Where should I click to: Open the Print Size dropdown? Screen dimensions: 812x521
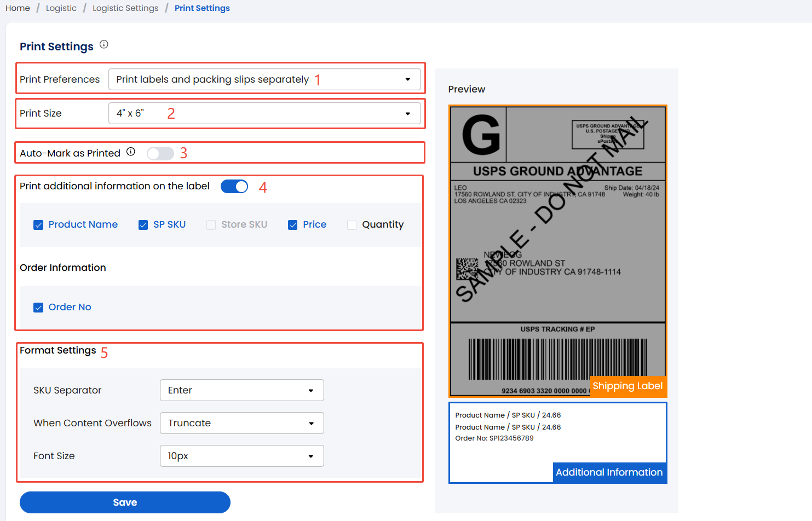coord(264,113)
